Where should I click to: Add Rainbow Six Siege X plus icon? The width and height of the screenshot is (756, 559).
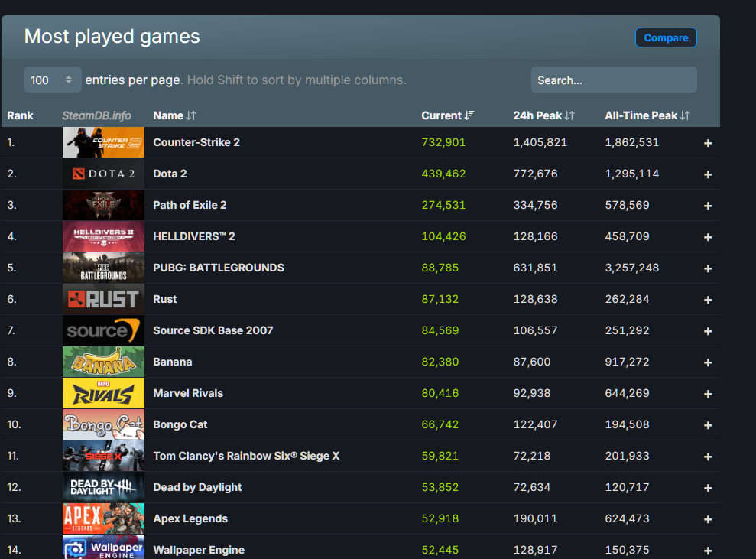(708, 457)
